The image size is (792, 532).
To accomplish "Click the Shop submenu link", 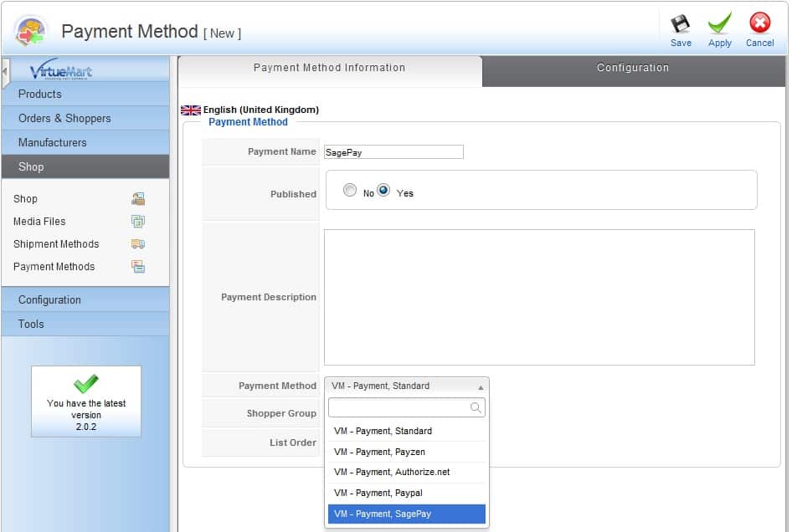I will (25, 199).
